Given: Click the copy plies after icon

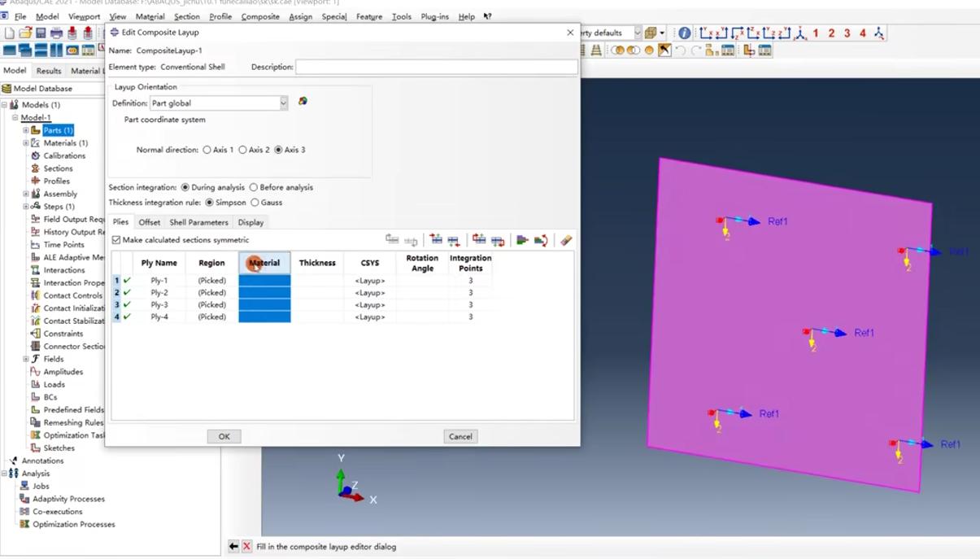Looking at the screenshot, I should coord(497,240).
